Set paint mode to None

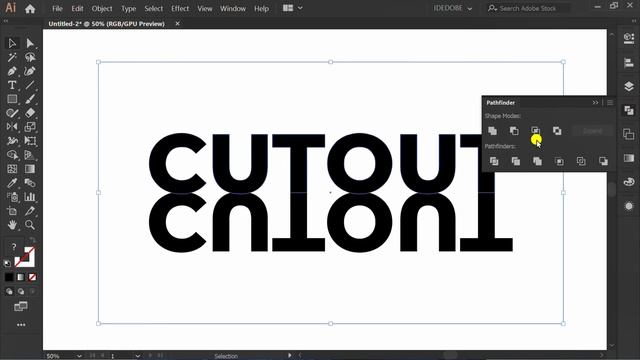point(32,278)
